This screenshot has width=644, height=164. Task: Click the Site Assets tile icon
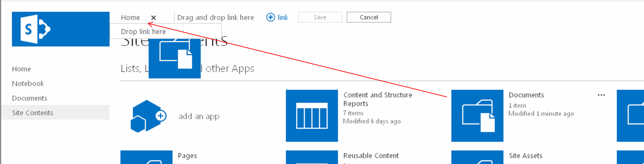tap(477, 157)
